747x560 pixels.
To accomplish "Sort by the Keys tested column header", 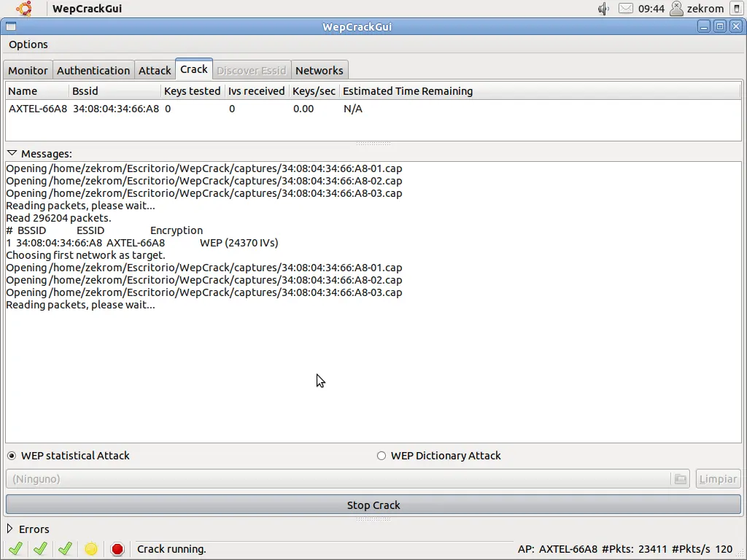I will (193, 91).
